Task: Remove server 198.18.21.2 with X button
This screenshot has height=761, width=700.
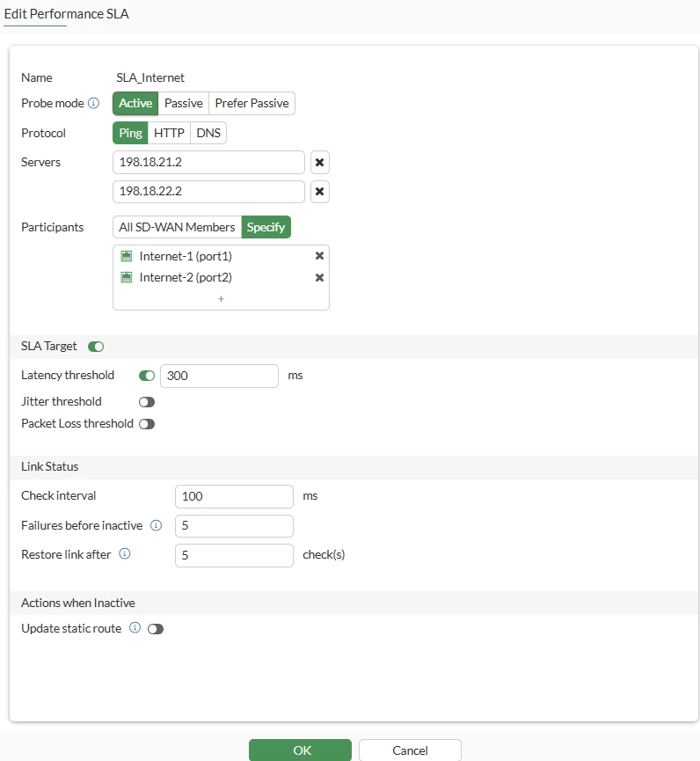Action: pos(320,163)
